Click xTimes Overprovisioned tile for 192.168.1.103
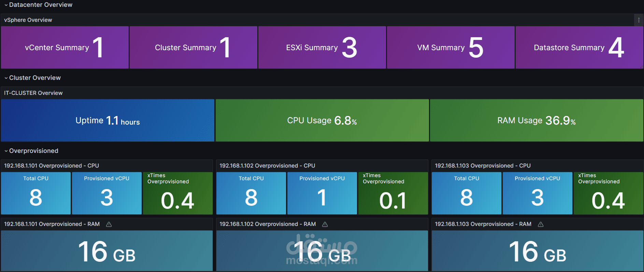Image resolution: width=644 pixels, height=272 pixels. click(608, 194)
